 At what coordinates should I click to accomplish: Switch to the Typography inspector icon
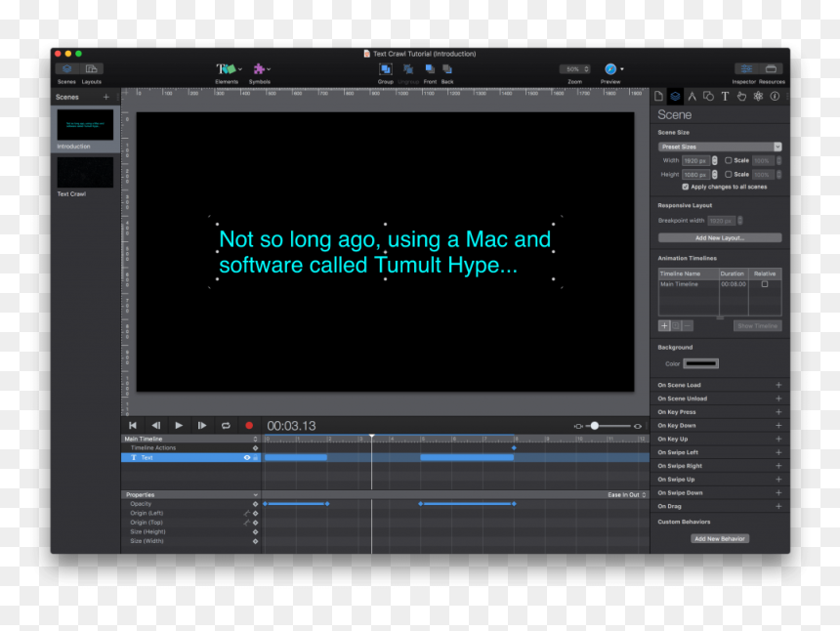(725, 97)
